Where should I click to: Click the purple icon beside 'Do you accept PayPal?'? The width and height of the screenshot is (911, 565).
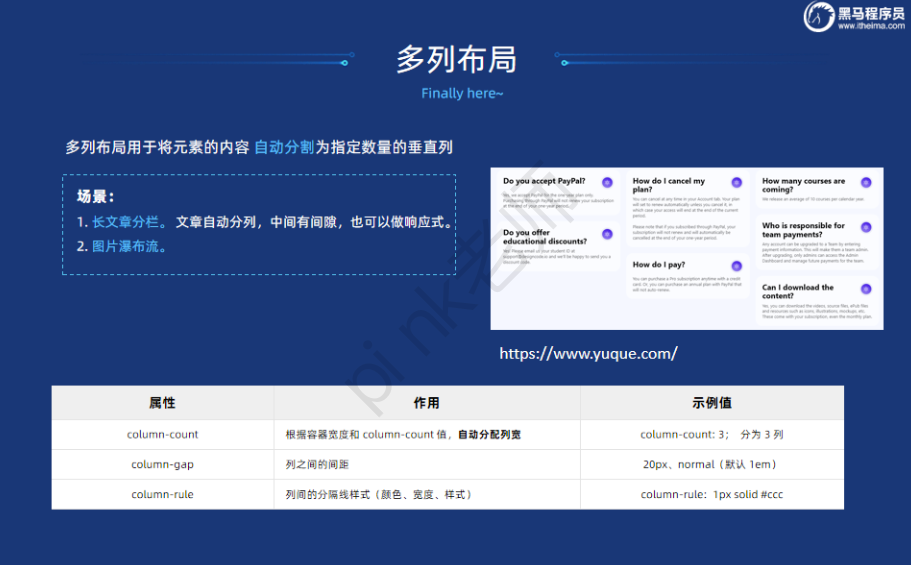[607, 183]
